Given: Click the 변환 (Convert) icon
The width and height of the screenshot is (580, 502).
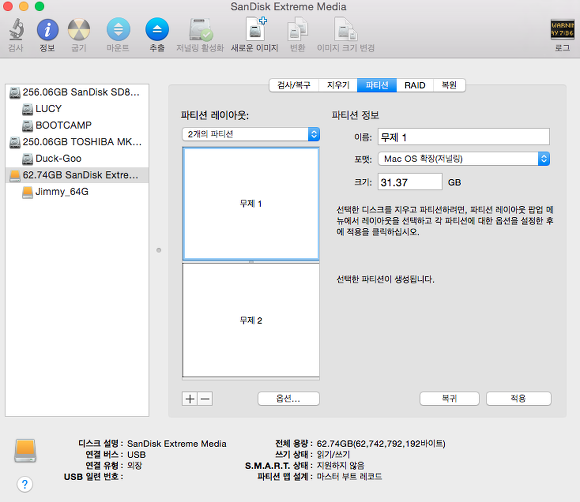Looking at the screenshot, I should [x=297, y=30].
